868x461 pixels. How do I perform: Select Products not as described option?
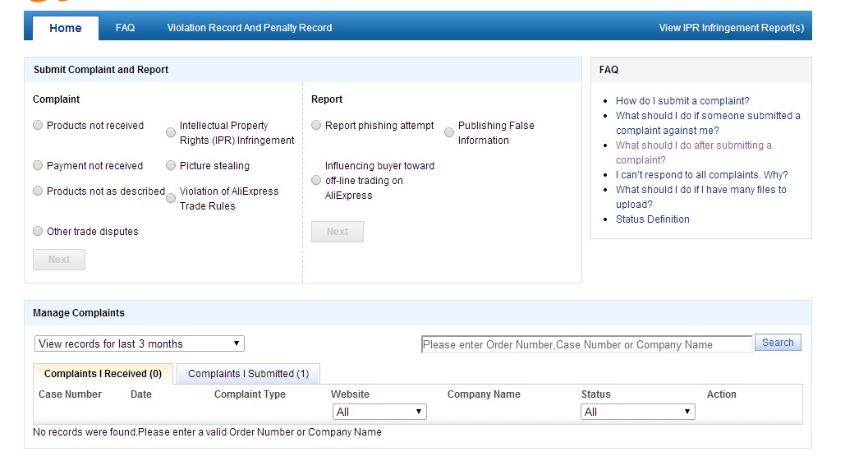[x=38, y=191]
